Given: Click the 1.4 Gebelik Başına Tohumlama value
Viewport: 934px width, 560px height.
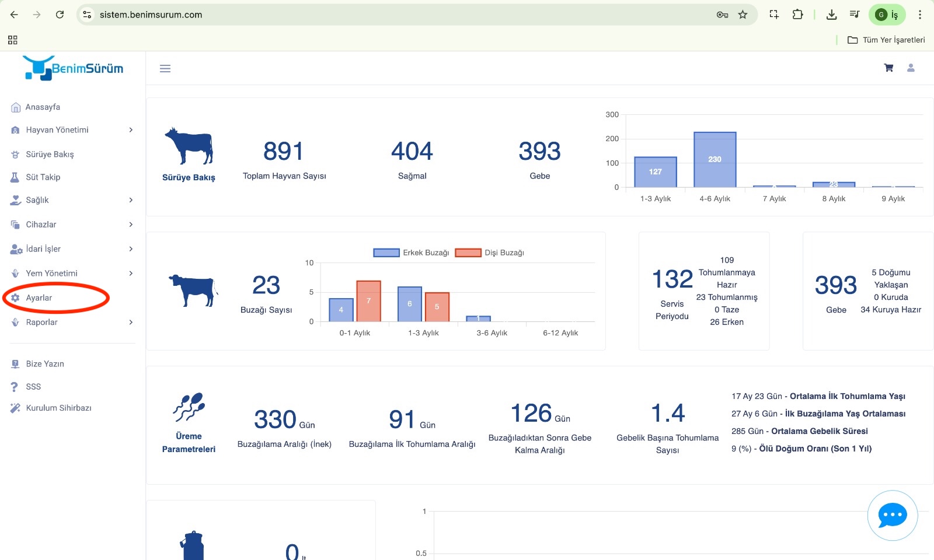Looking at the screenshot, I should [x=668, y=414].
